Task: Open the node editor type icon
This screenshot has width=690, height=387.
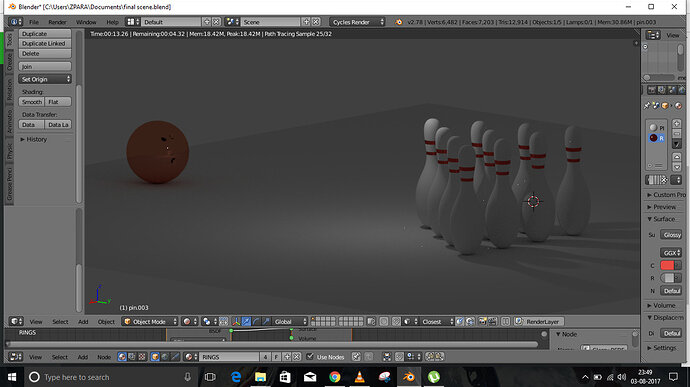Action: click(x=16, y=357)
